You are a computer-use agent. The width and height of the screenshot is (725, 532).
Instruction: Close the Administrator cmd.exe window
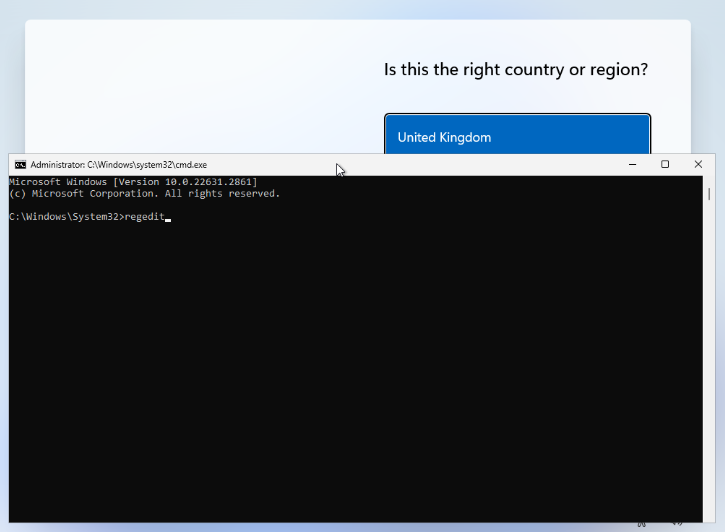click(698, 165)
